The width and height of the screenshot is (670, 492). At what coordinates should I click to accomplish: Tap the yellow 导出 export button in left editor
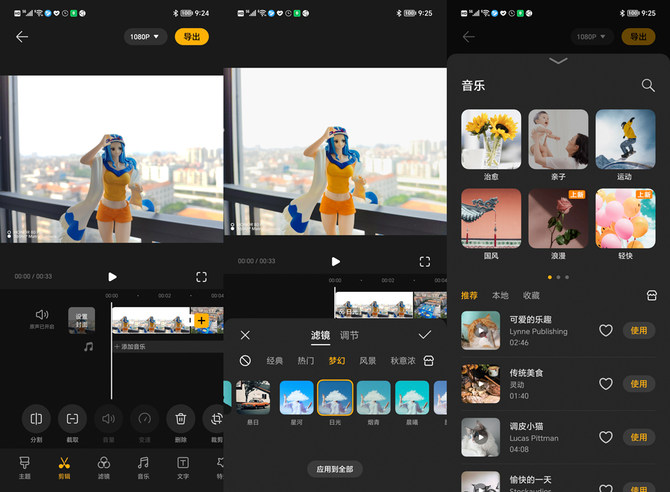point(191,37)
